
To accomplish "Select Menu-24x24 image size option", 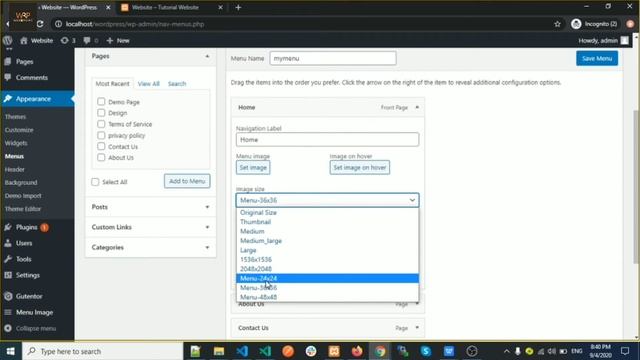I will click(x=327, y=278).
